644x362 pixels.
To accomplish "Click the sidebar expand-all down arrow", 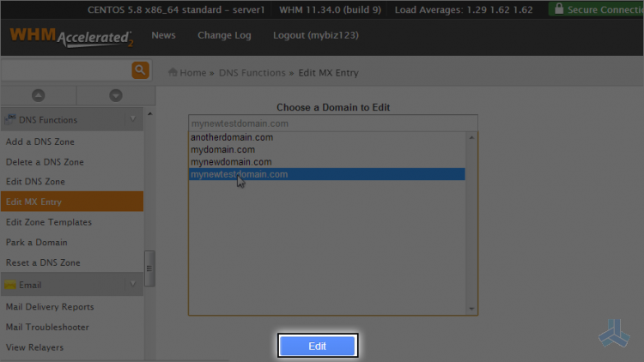I will point(115,95).
